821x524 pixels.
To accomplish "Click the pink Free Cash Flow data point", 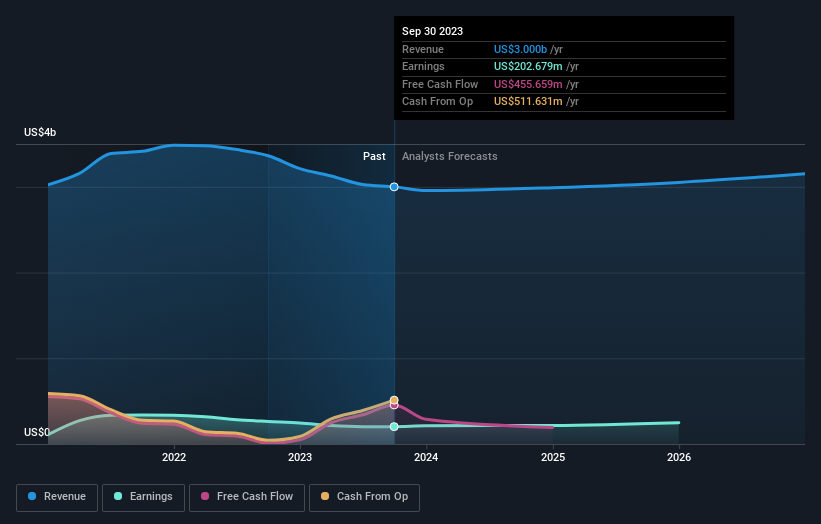I will tap(394, 406).
